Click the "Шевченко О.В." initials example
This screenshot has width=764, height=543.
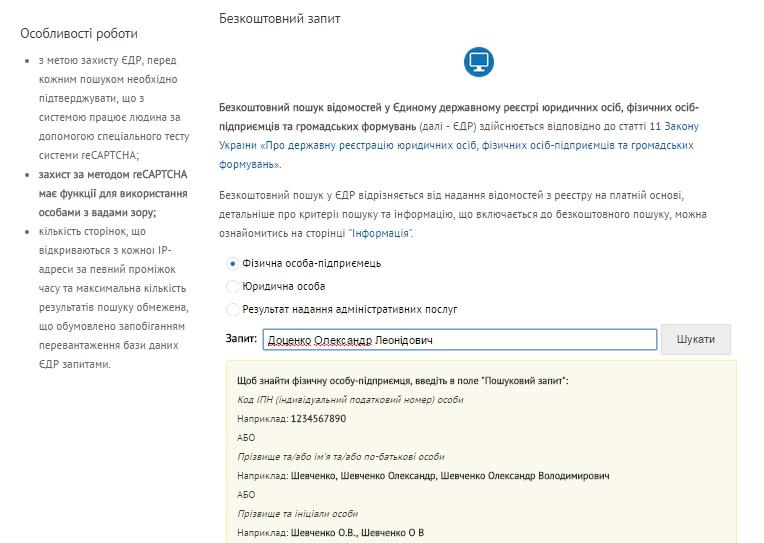(x=322, y=533)
